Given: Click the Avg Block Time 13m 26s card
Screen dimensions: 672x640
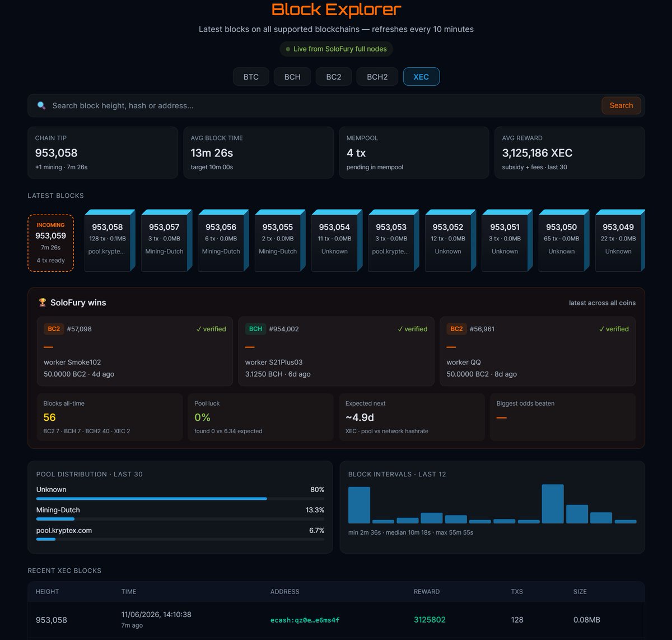Looking at the screenshot, I should pyautogui.click(x=258, y=152).
